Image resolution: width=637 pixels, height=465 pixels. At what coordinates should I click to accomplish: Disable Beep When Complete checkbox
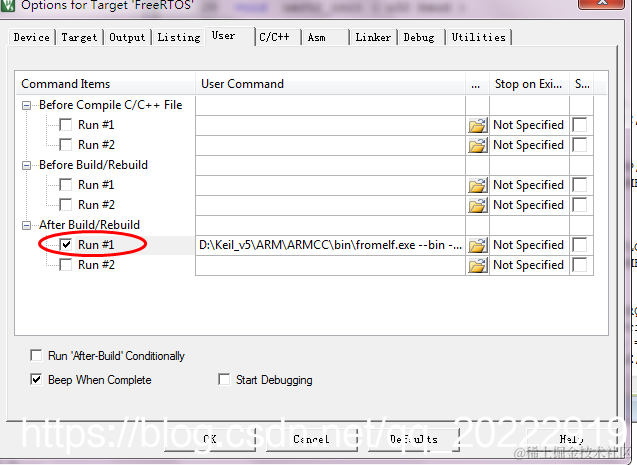coord(36,379)
